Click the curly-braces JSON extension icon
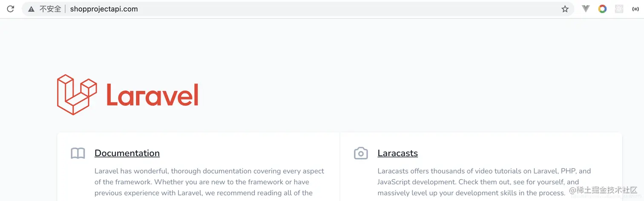The image size is (644, 201). (x=635, y=9)
